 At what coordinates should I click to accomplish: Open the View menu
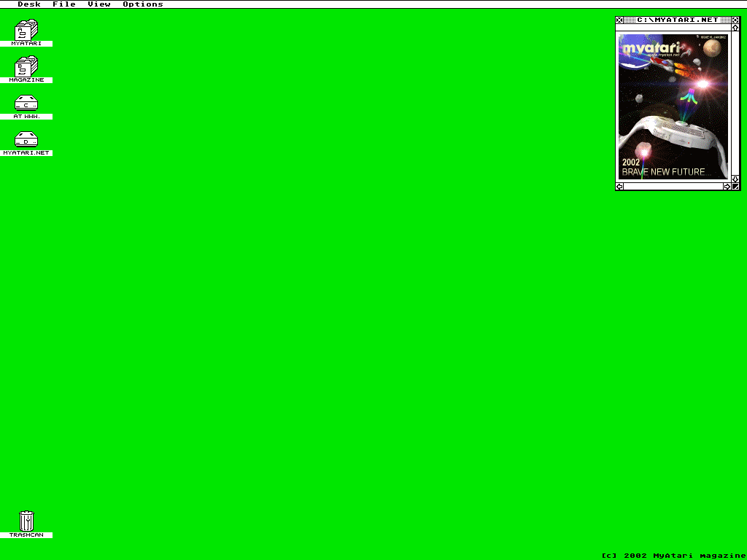point(99,4)
